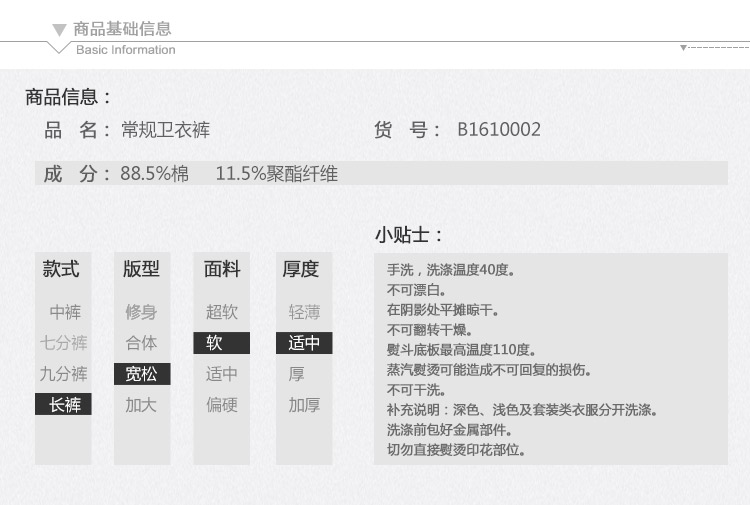The height and width of the screenshot is (505, 750).
Task: Choose 修身 under 版型
Action: coord(141,312)
